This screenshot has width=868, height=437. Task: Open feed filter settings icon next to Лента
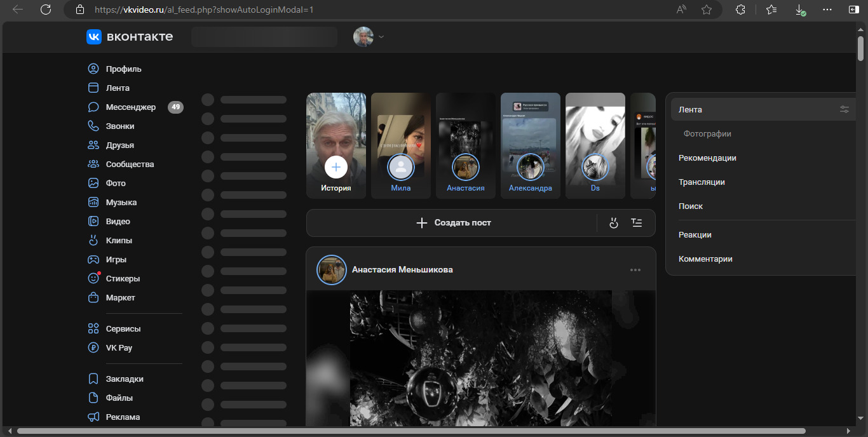tap(844, 109)
